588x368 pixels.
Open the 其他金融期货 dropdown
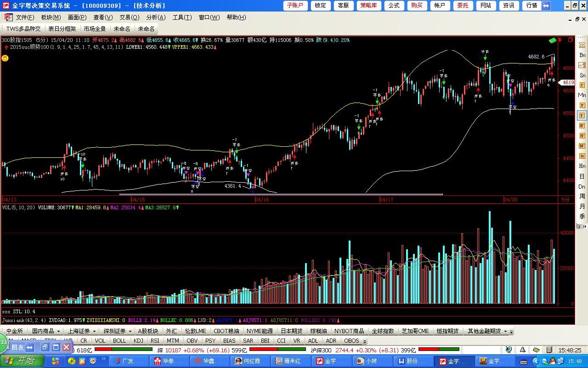pos(505,331)
